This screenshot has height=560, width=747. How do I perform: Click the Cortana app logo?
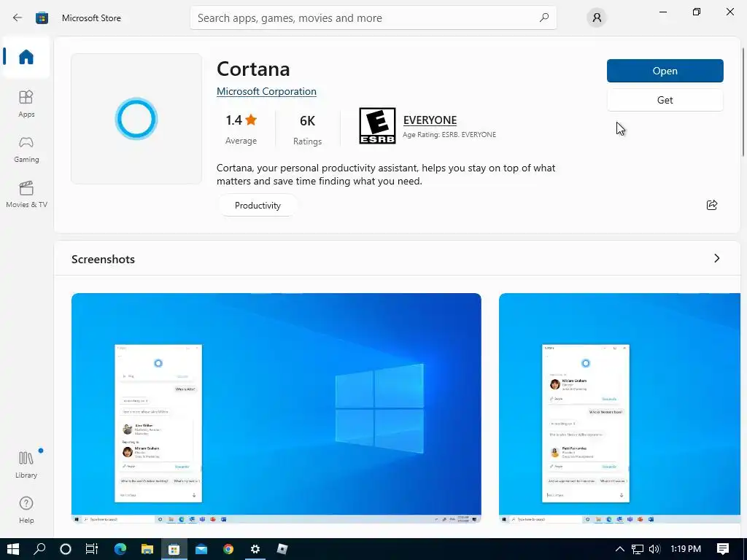136,119
